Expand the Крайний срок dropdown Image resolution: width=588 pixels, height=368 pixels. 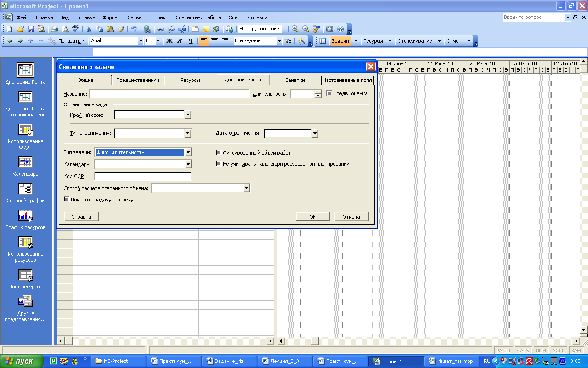click(187, 115)
